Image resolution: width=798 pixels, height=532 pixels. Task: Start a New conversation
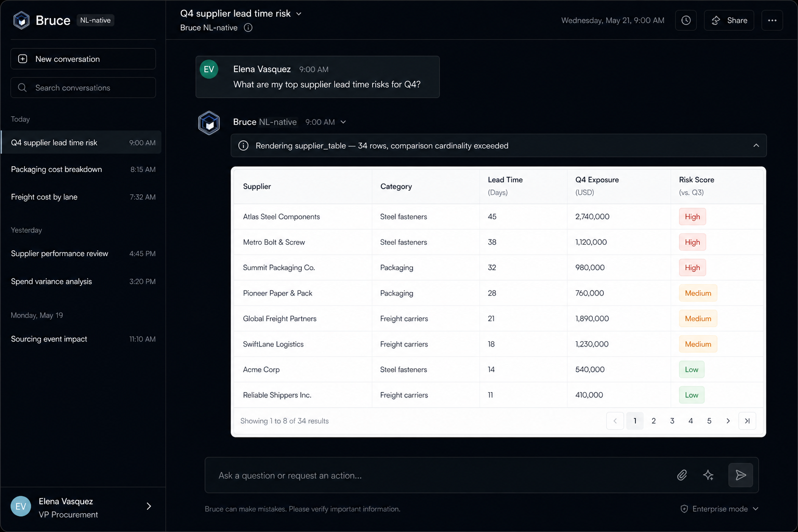83,59
